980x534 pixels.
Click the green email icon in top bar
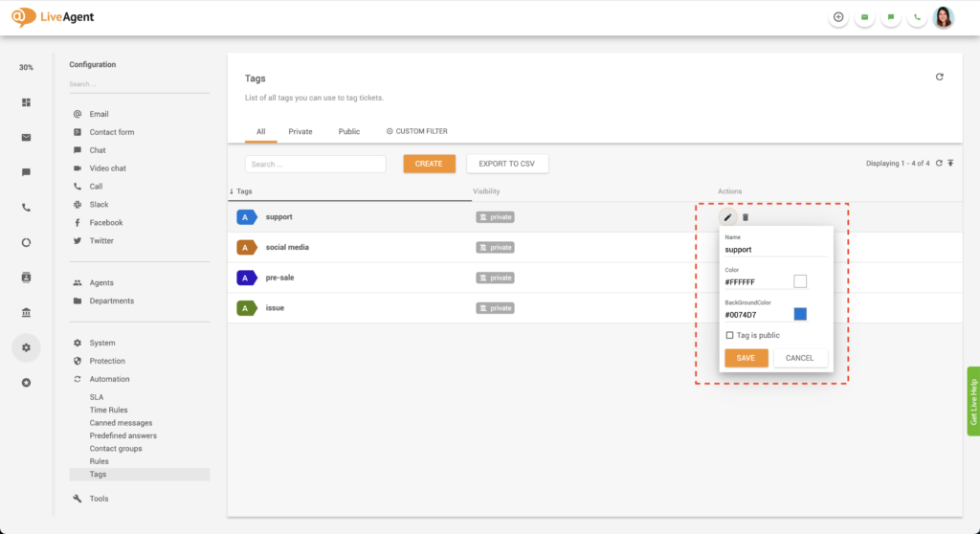(x=864, y=17)
